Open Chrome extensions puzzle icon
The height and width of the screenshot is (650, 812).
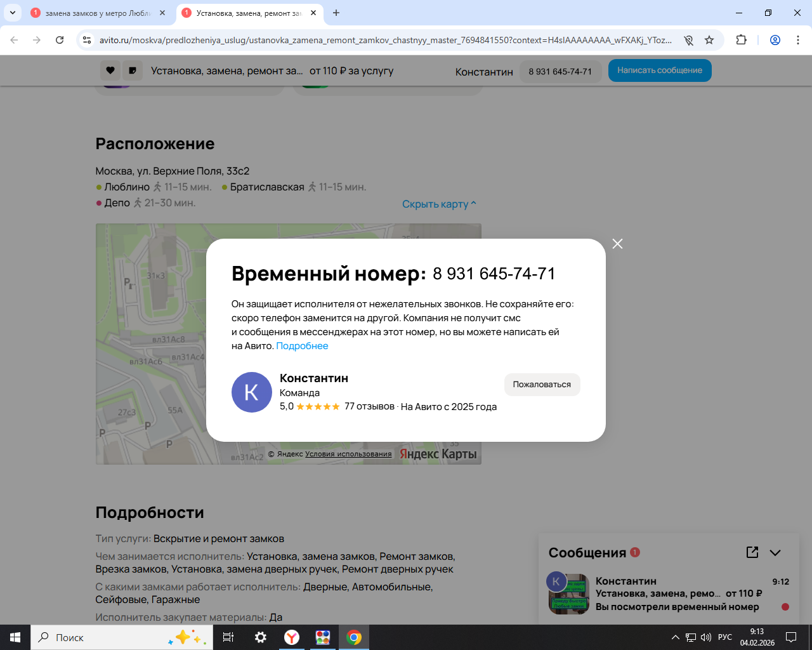click(x=741, y=40)
